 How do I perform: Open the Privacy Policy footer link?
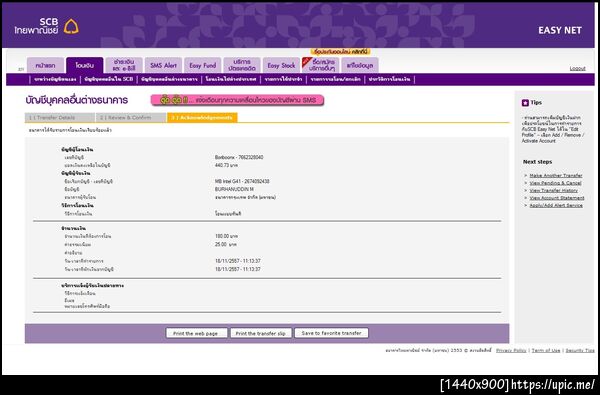tap(511, 350)
